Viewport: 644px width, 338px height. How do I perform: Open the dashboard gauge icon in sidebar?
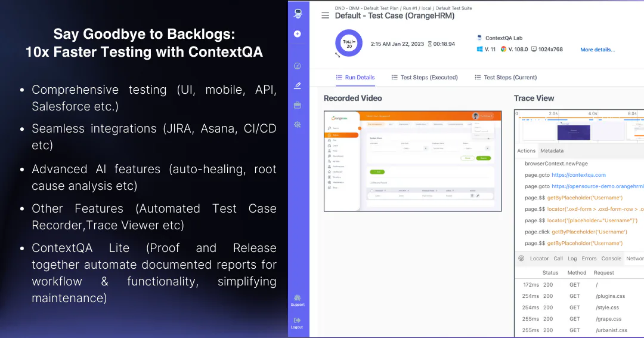(x=298, y=66)
